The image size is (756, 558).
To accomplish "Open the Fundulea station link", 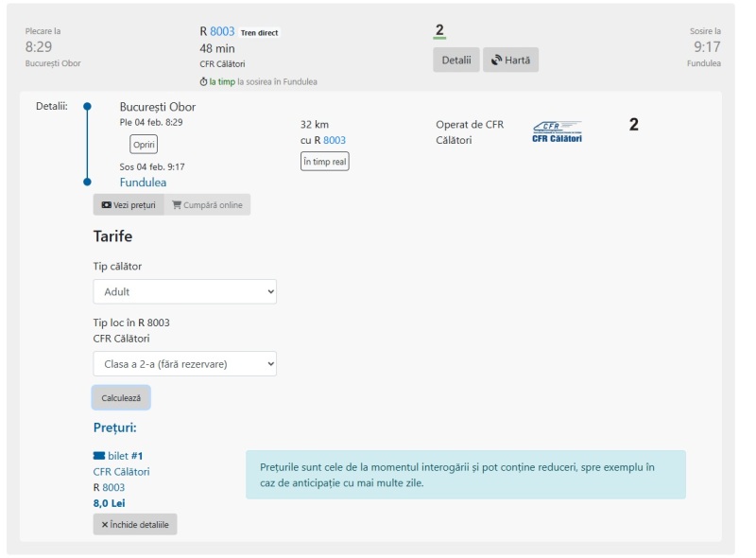I will pos(143,183).
